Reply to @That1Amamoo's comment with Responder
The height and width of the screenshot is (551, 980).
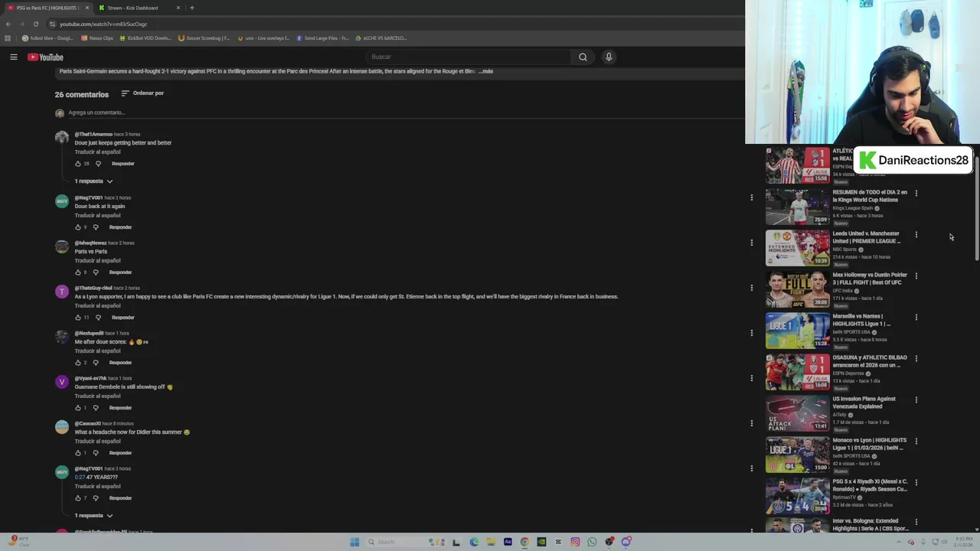122,164
